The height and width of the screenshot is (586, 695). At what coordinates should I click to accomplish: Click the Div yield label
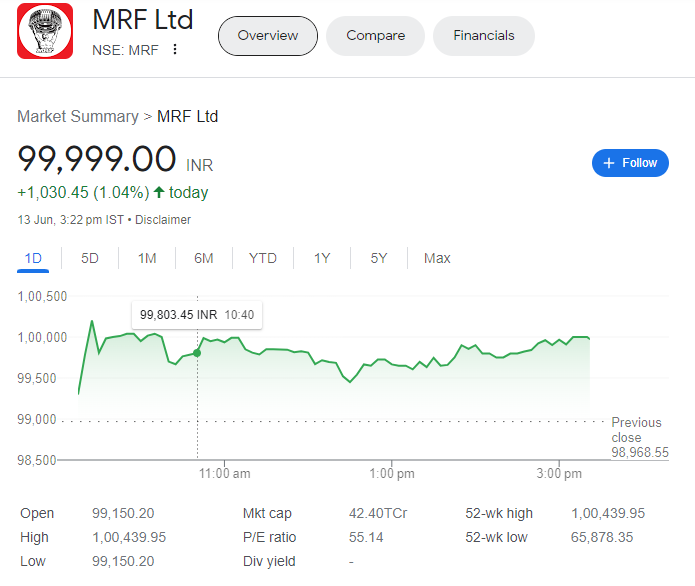click(269, 561)
